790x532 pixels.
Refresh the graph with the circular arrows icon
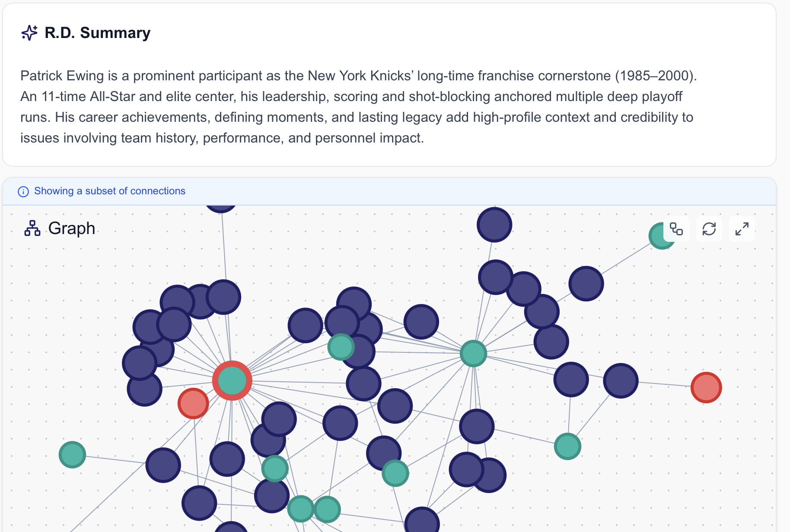tap(709, 229)
